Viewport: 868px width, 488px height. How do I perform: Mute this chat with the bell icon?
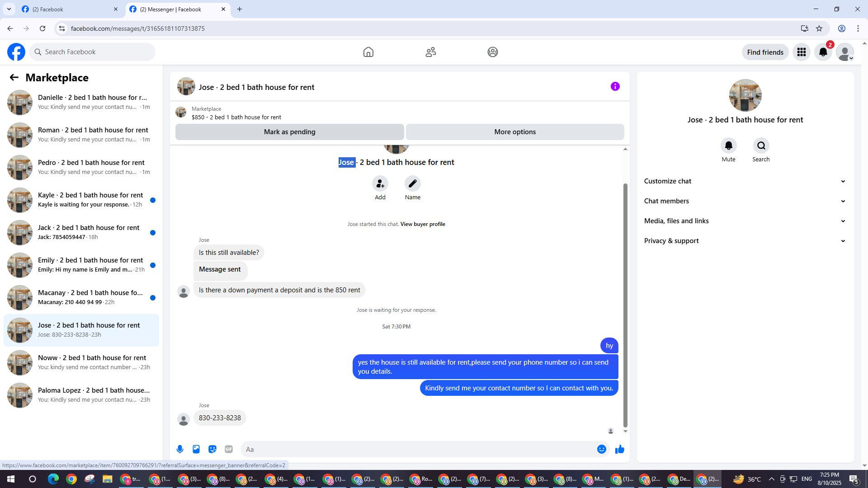coord(728,146)
